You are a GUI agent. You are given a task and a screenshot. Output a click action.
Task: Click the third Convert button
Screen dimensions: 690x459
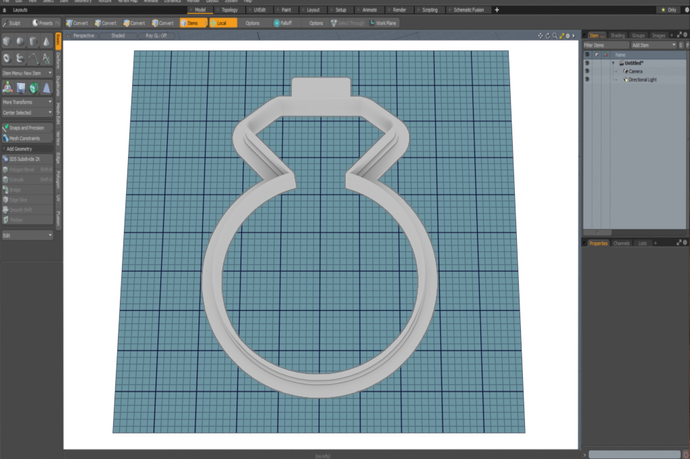[135, 23]
